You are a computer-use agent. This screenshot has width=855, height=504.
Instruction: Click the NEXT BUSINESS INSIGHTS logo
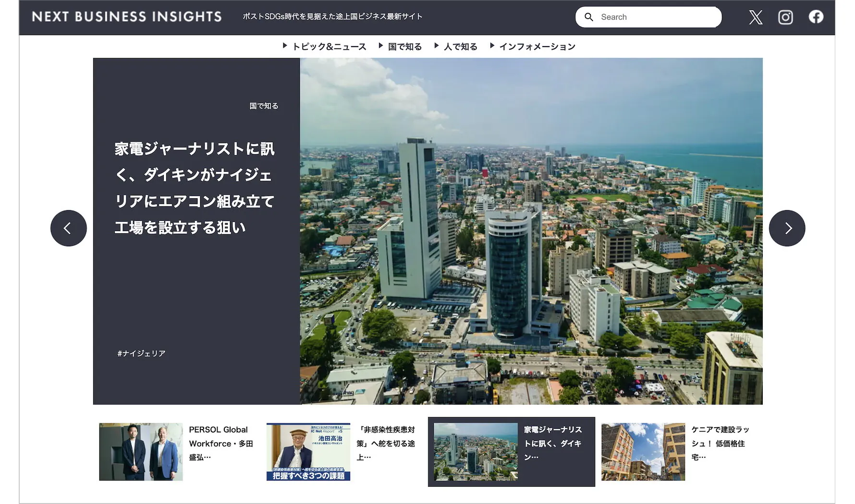tap(127, 17)
